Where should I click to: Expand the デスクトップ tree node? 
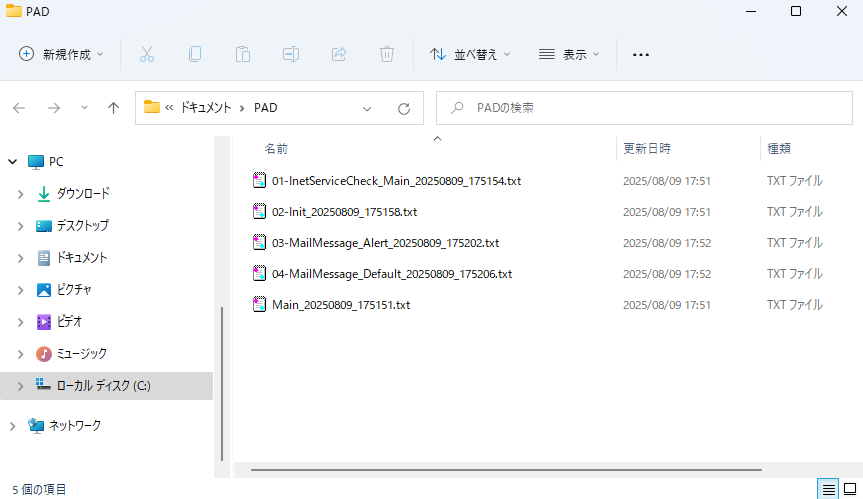(x=20, y=226)
